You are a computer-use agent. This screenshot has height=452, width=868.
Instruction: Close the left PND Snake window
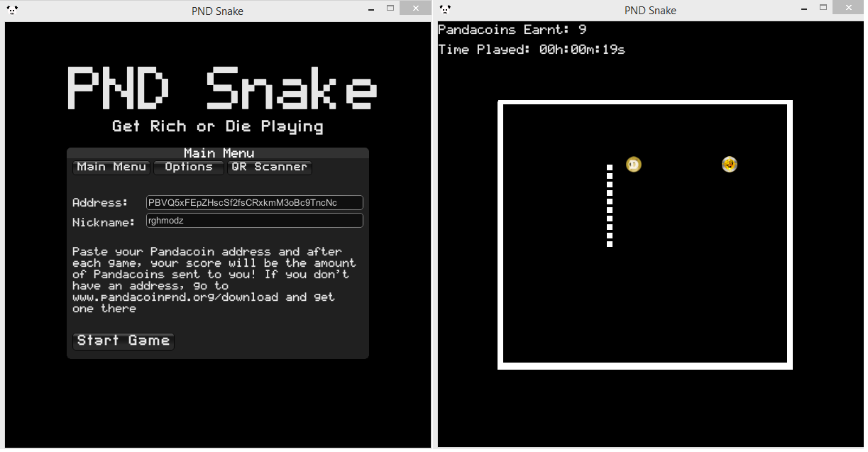(x=415, y=9)
